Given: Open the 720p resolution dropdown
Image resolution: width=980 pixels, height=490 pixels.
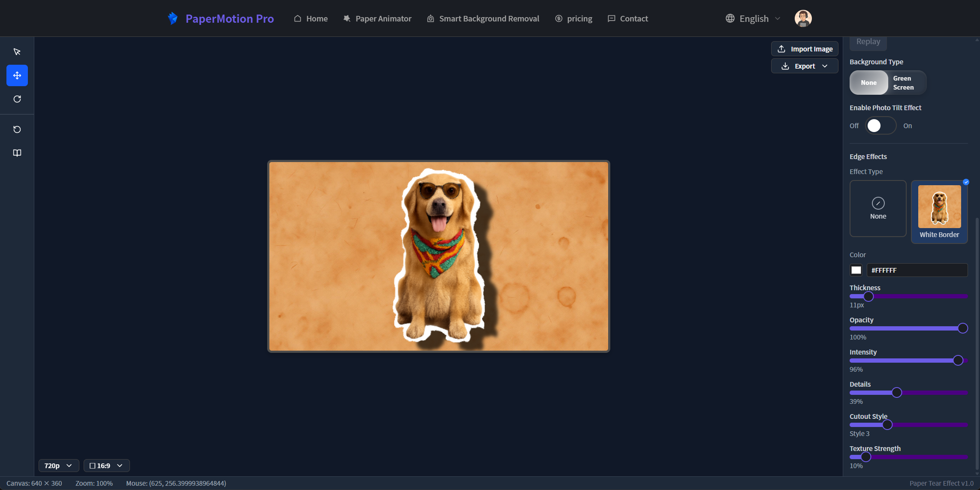Looking at the screenshot, I should [x=58, y=465].
